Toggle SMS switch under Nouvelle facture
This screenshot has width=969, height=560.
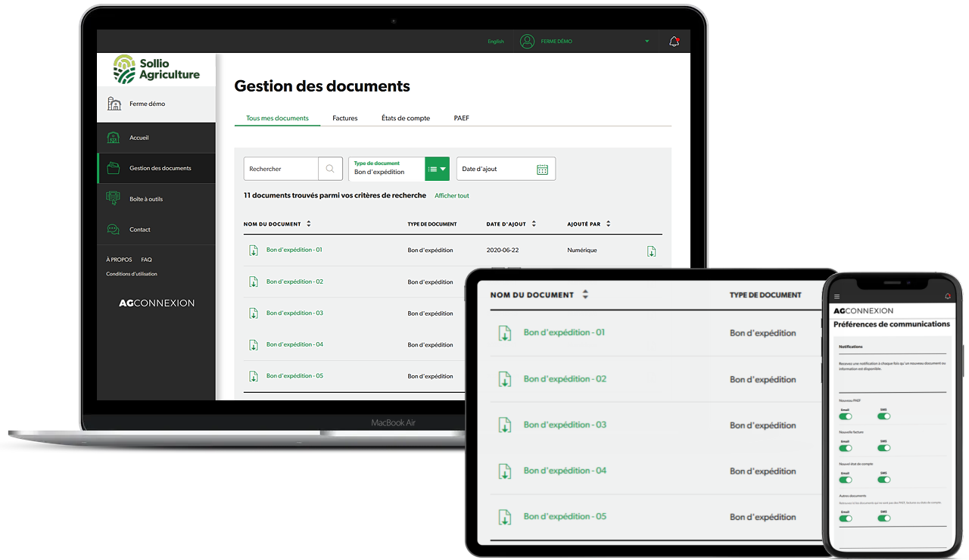(x=883, y=448)
